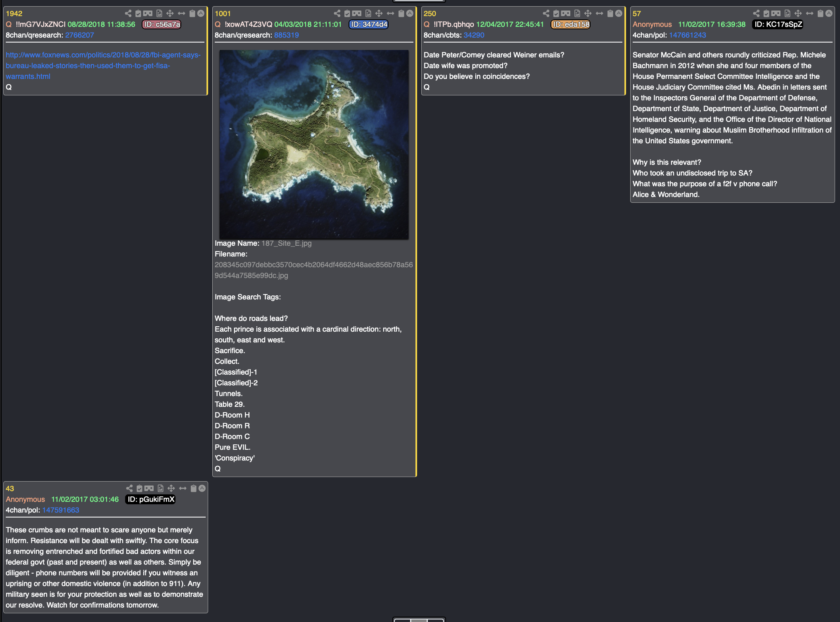Screen dimensions: 840x622
Task: Select the move arrows icon on post 250
Action: tap(588, 13)
